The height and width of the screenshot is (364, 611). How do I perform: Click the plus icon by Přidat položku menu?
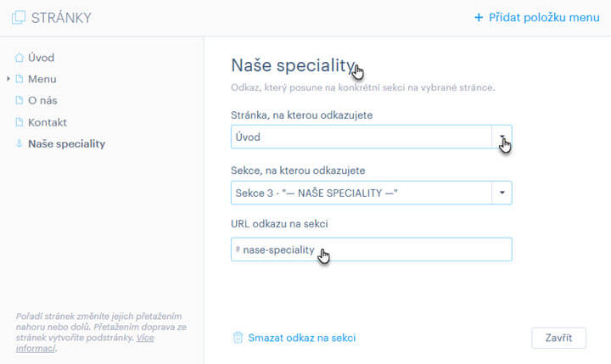(479, 18)
